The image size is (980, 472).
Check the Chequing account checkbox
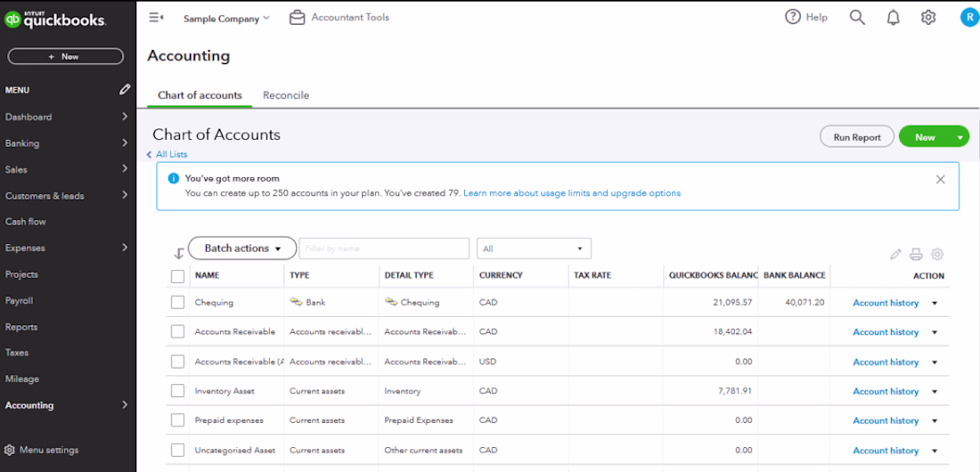pos(177,303)
